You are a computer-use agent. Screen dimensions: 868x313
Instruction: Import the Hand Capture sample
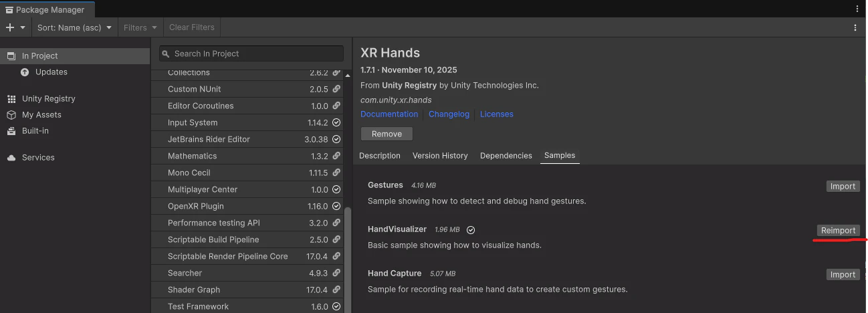843,274
